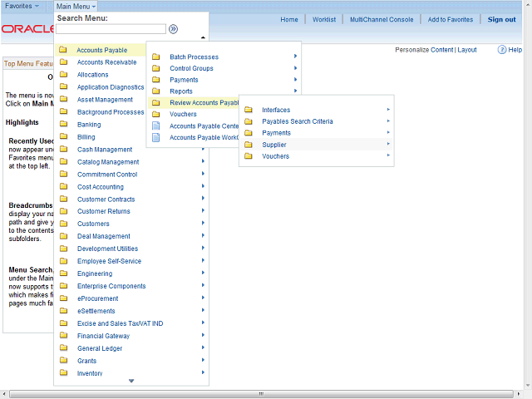The height and width of the screenshot is (399, 532).
Task: Collapse the Main Menu dropdown
Action: click(76, 6)
